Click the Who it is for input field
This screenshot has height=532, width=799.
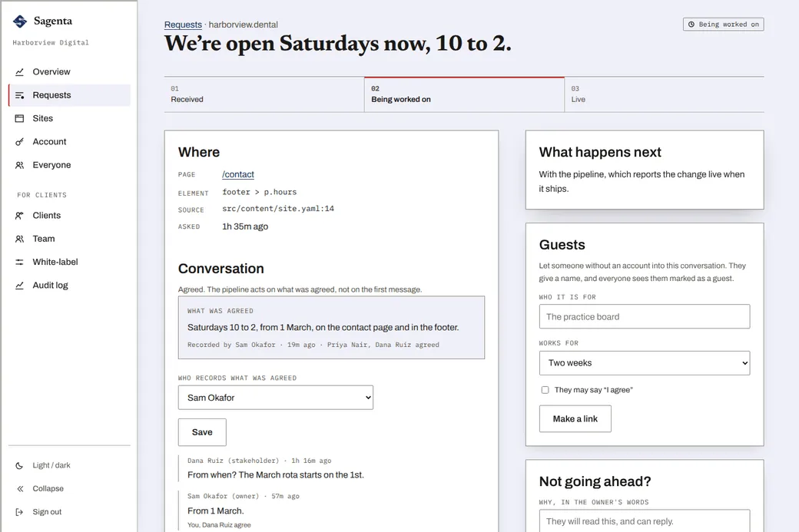click(x=645, y=316)
